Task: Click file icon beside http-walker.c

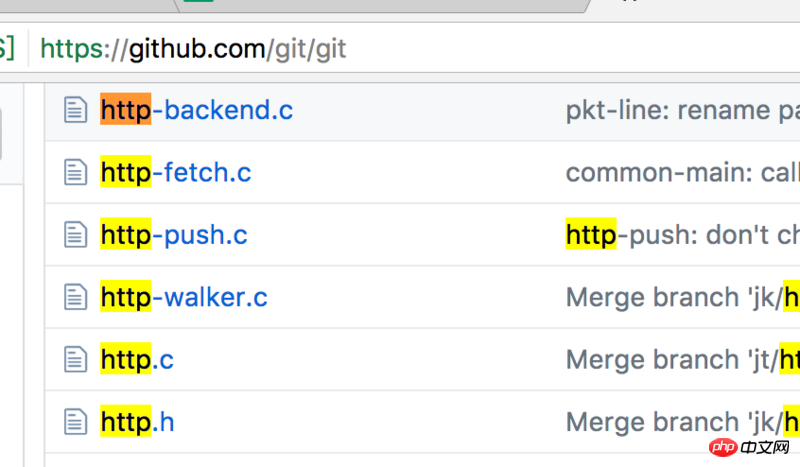Action: click(76, 297)
